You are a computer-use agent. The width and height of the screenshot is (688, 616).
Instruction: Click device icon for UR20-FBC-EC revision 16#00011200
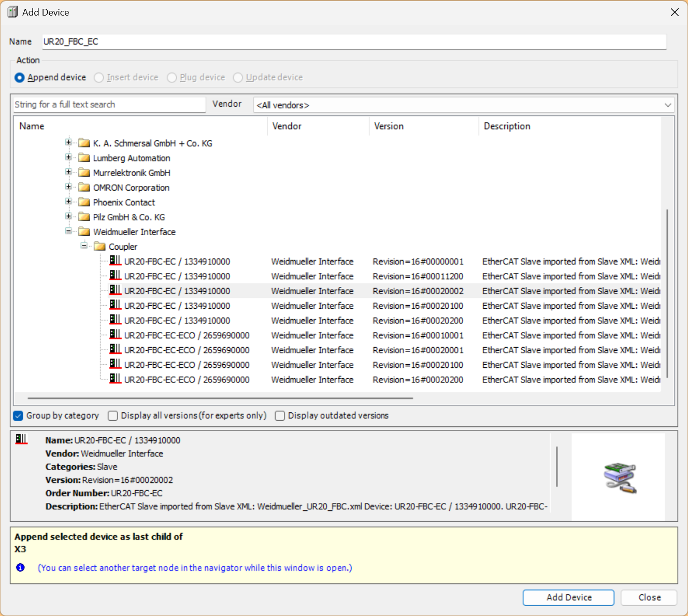coord(115,275)
